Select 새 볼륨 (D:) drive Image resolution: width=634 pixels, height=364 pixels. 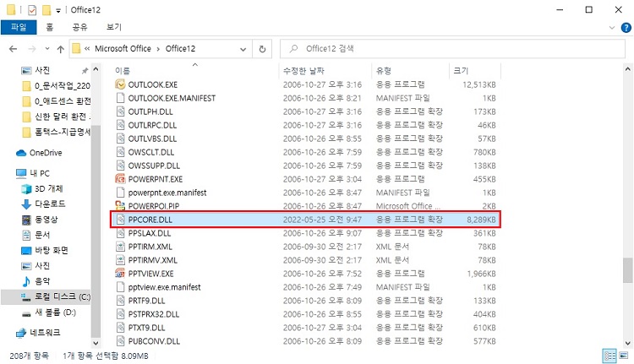[x=55, y=312]
